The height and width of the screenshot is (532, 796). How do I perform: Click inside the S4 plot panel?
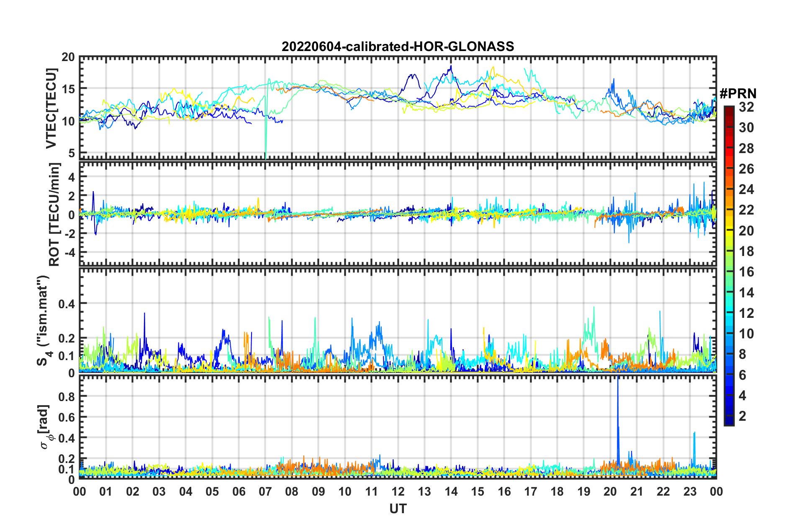pos(398,320)
